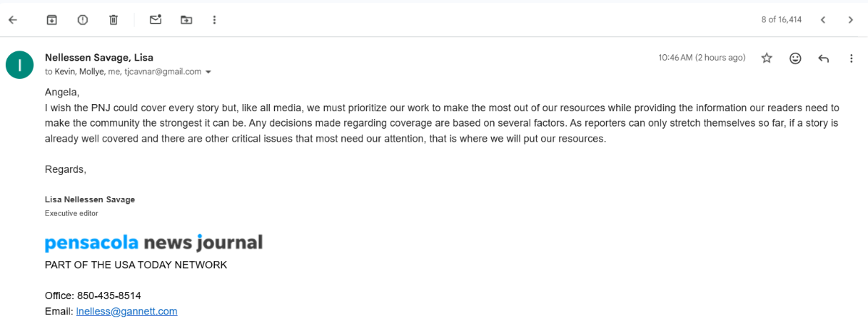Click sender name Nellessen Savage, Lisa

pyautogui.click(x=99, y=57)
